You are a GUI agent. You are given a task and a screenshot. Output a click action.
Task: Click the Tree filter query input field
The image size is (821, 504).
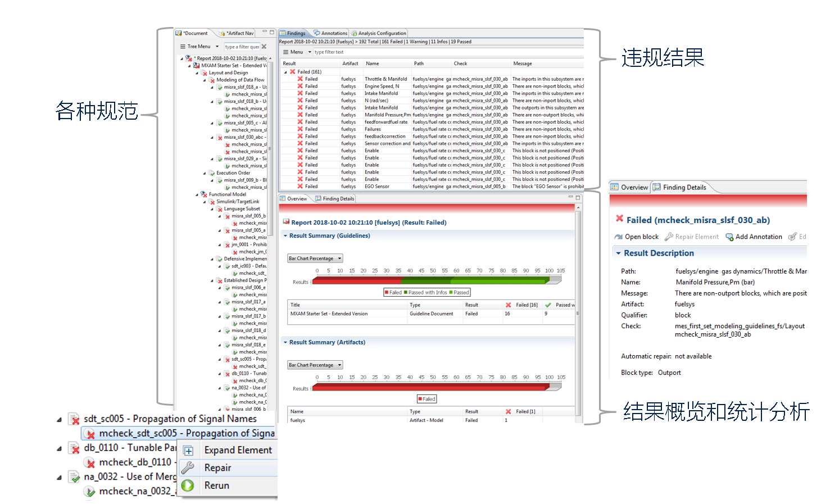tap(242, 47)
